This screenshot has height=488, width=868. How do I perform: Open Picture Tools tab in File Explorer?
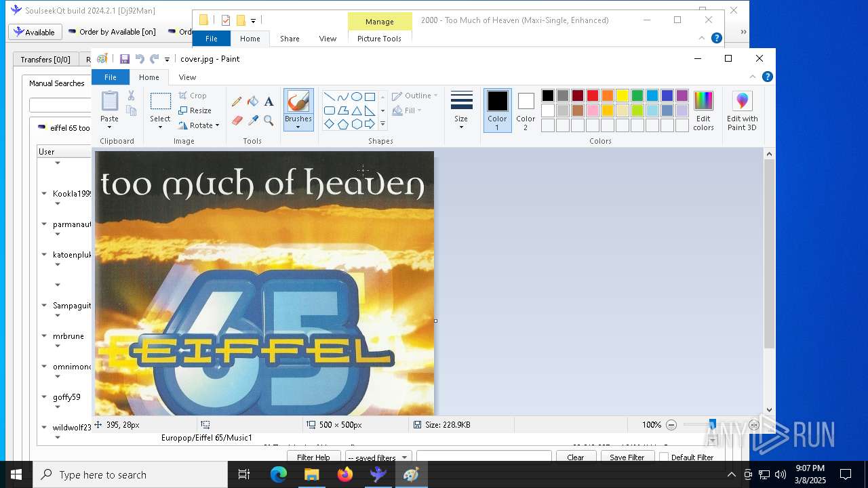379,39
